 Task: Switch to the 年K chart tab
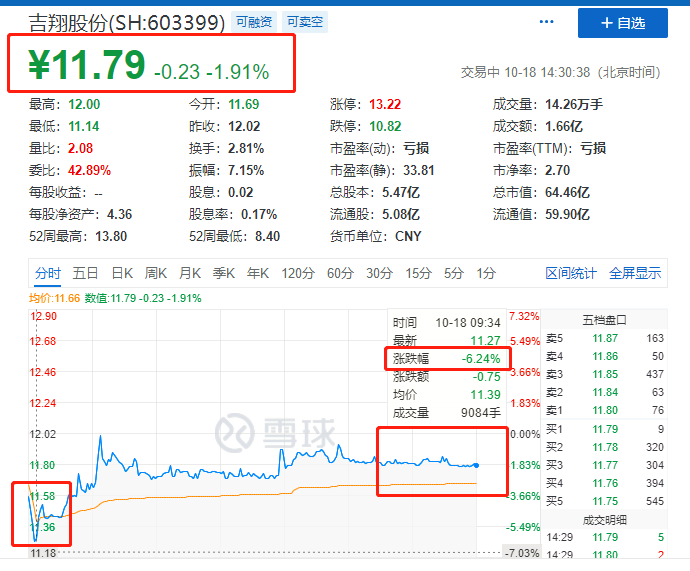coord(257,273)
